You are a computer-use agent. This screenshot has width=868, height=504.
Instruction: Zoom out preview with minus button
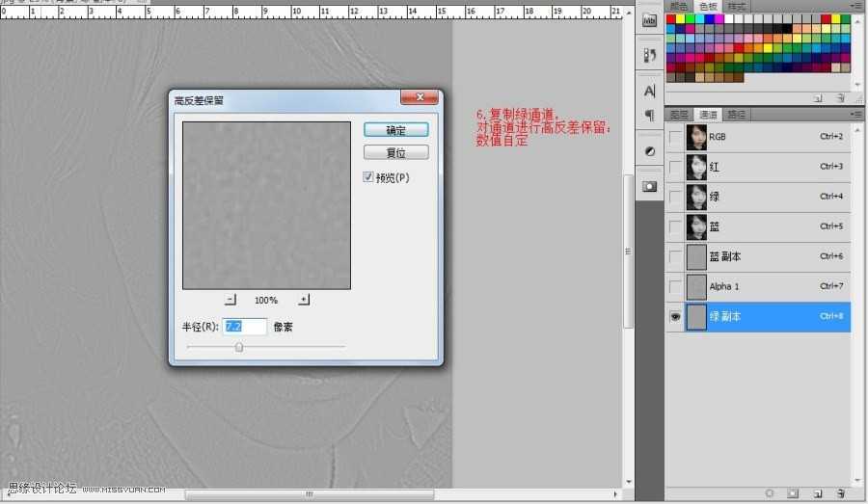(231, 300)
